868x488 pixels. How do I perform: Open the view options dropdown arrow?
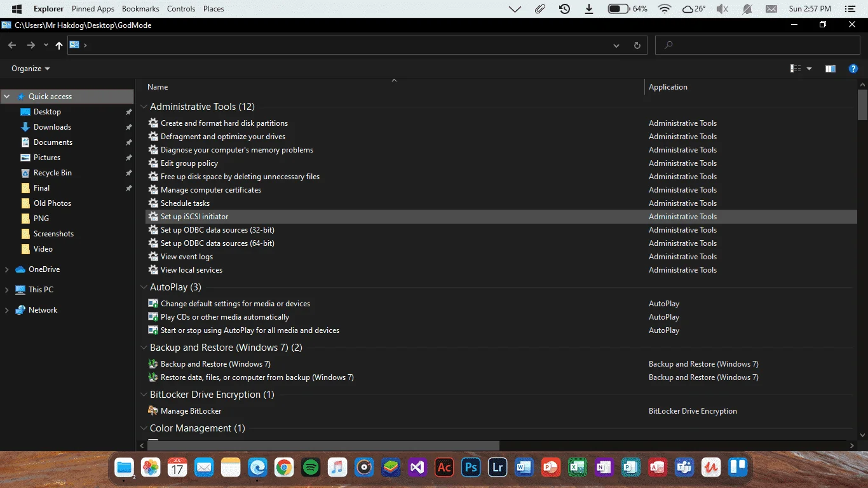tap(810, 69)
